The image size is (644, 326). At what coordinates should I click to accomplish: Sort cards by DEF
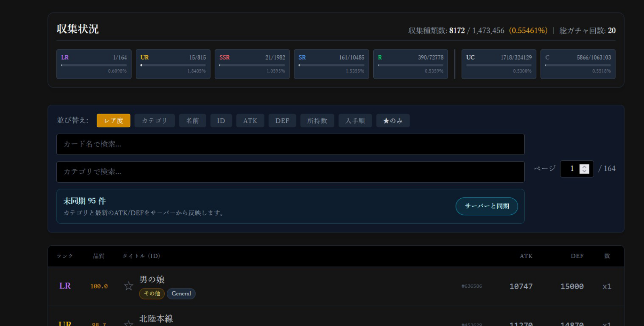click(282, 120)
